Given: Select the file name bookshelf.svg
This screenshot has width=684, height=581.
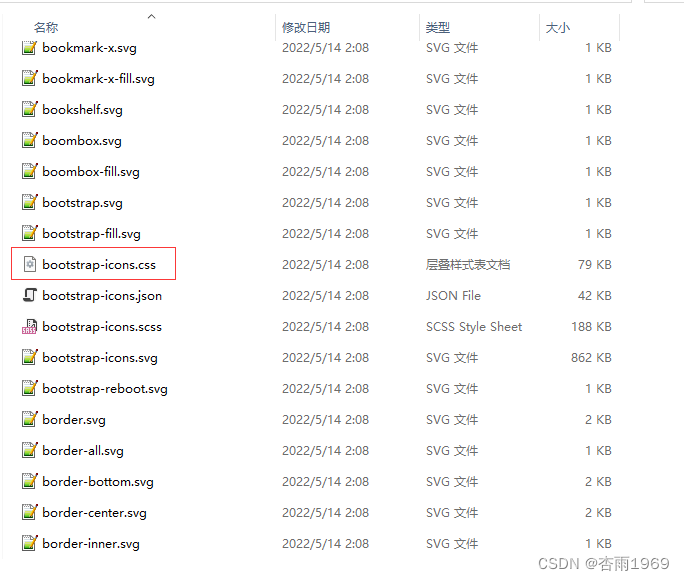Looking at the screenshot, I should tap(82, 109).
